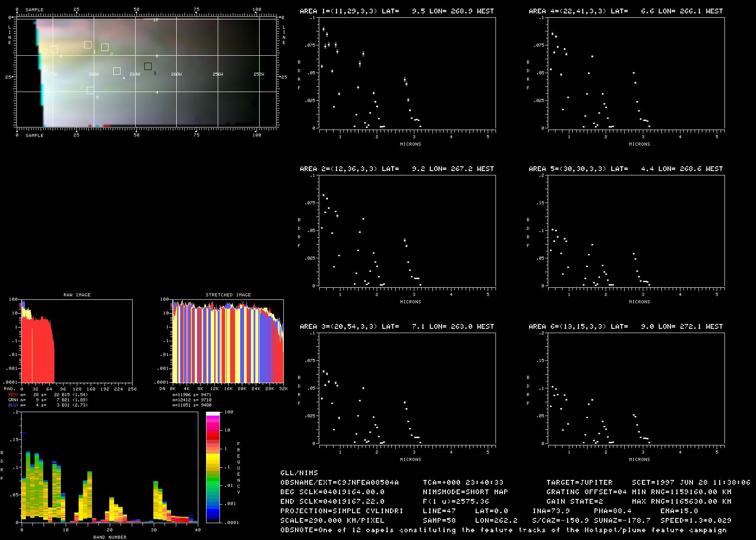Click the band number 2D histogram plot
Viewport: 756px width, 540px height.
click(110, 467)
